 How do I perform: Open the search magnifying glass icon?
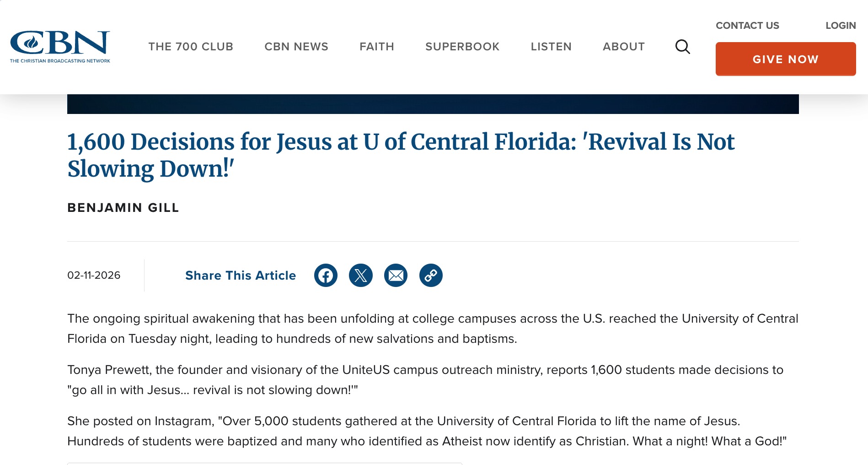pos(682,47)
